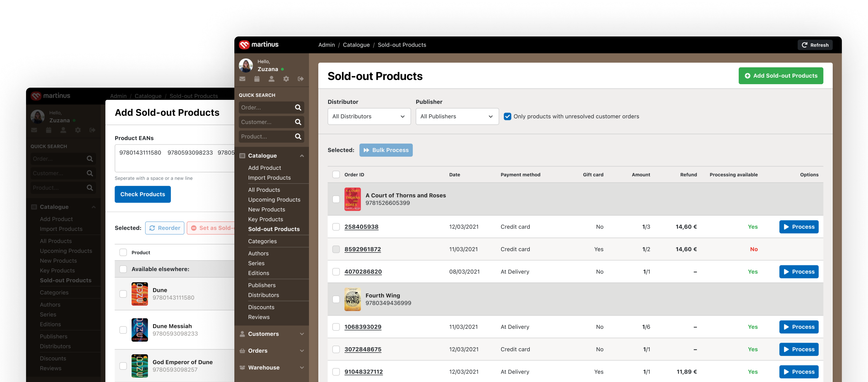Click search icon in Customer quick search

tap(298, 122)
